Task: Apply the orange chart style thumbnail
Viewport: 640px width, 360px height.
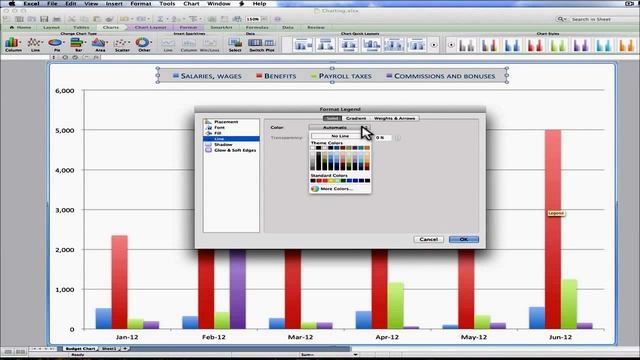Action: 627,45
